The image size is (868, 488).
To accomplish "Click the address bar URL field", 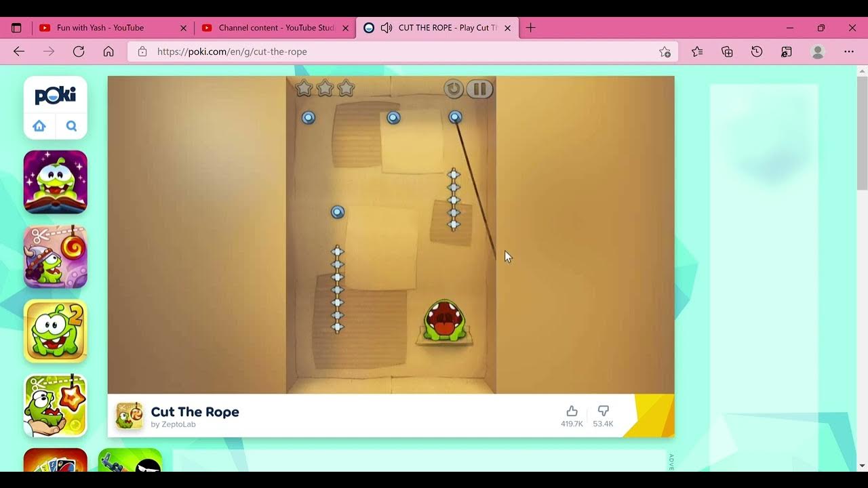I will [403, 52].
